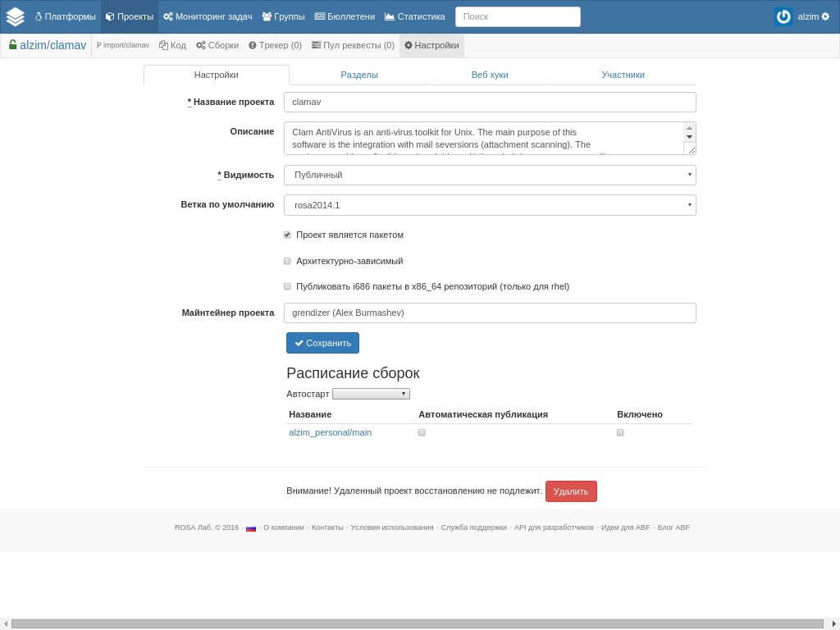Open the Сборки tab
Screen dimensions: 840x630
click(217, 46)
